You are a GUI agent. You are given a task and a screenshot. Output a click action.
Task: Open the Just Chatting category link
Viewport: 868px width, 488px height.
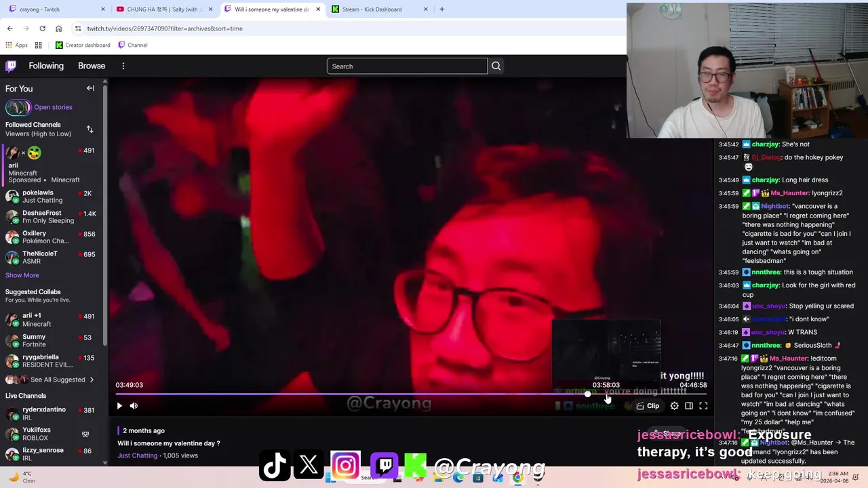click(137, 455)
